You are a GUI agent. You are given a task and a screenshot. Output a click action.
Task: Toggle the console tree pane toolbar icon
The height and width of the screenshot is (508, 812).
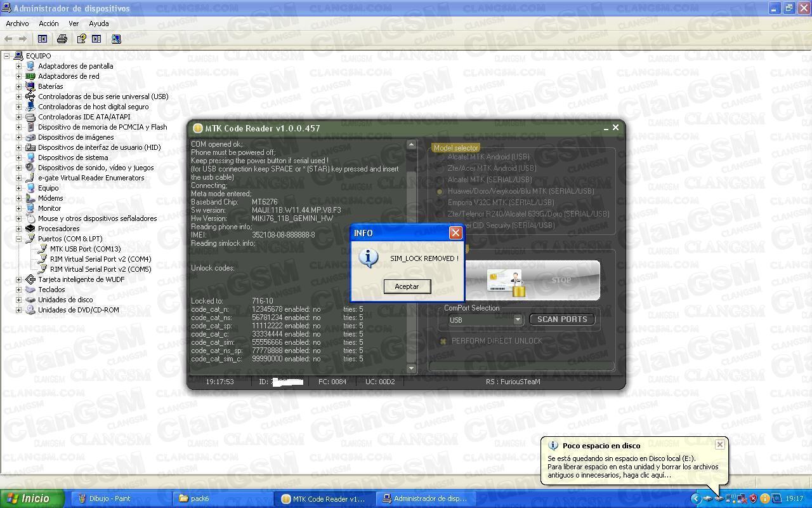click(x=43, y=39)
